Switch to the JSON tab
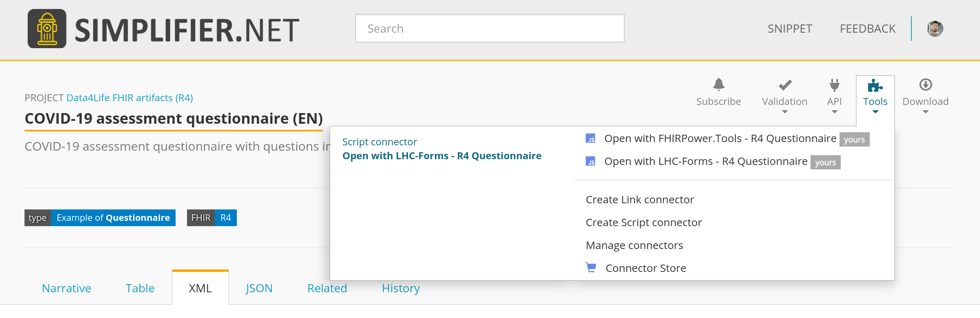 click(x=259, y=288)
